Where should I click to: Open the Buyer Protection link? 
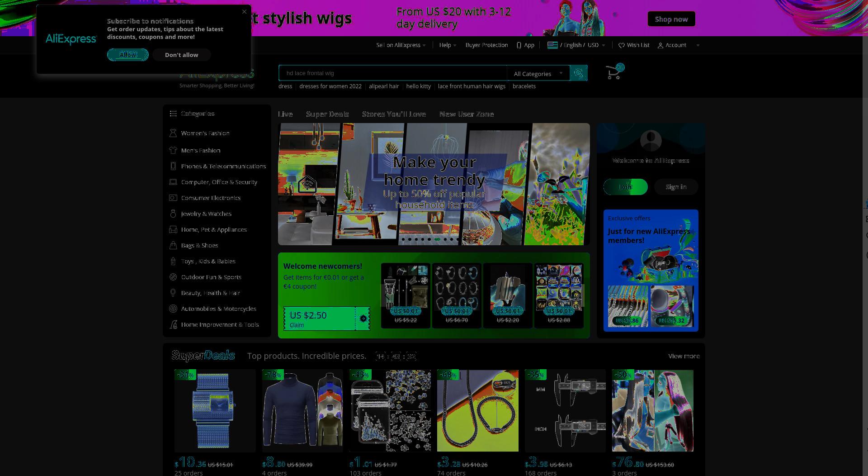pos(486,45)
